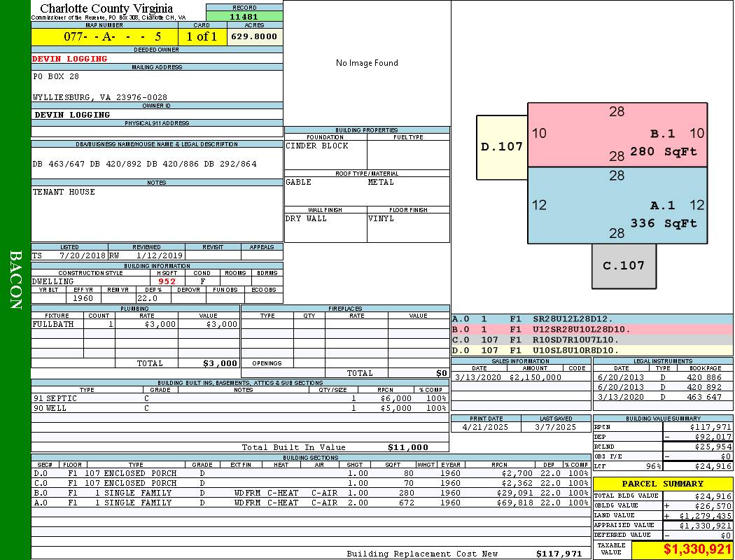This screenshot has width=735, height=560.
Task: Click the red deeded owner name DEVIN LOGGING
Action: coord(69,59)
